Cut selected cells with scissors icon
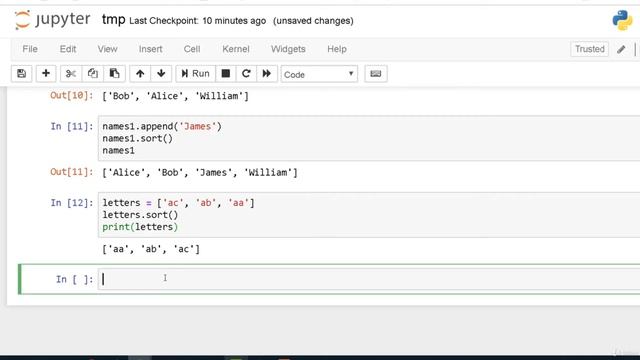 point(71,74)
